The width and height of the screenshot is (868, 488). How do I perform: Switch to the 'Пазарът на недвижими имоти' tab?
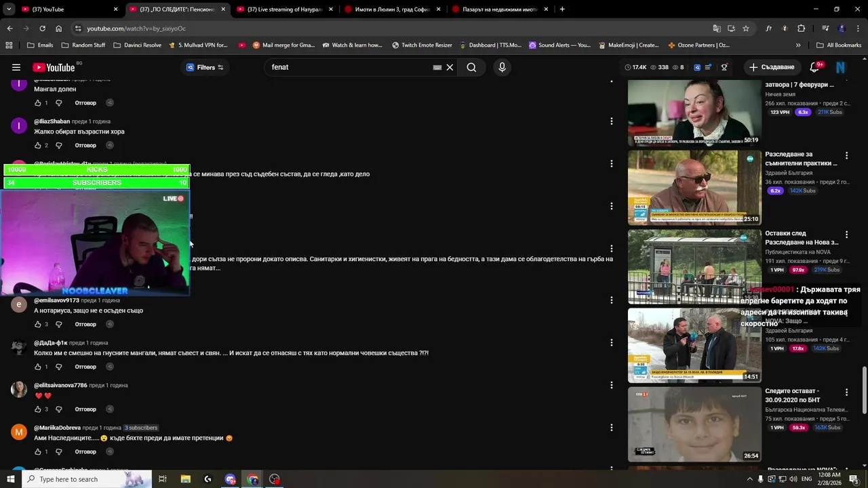pyautogui.click(x=500, y=9)
